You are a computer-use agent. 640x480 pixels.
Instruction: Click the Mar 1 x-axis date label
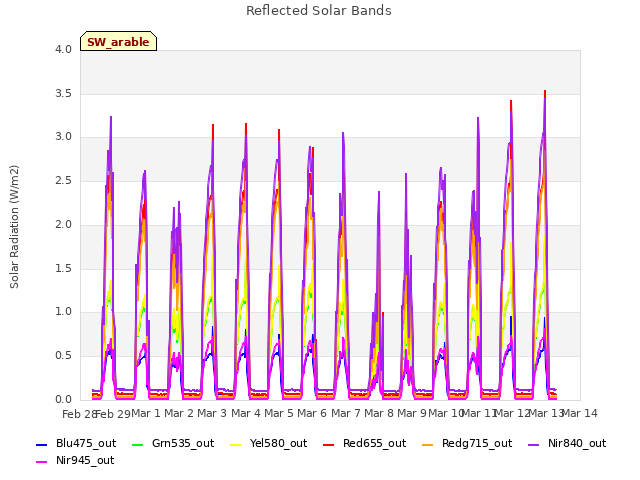coord(146,413)
